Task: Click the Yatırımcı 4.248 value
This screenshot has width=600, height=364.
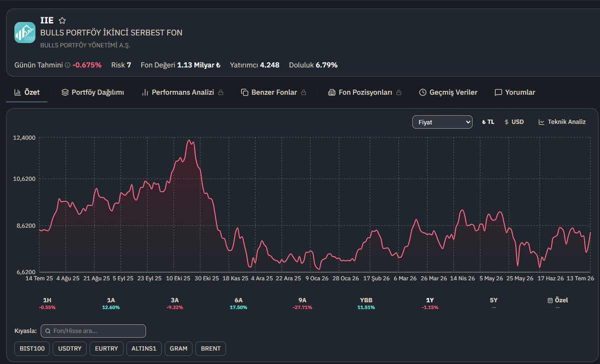Action: click(x=269, y=65)
